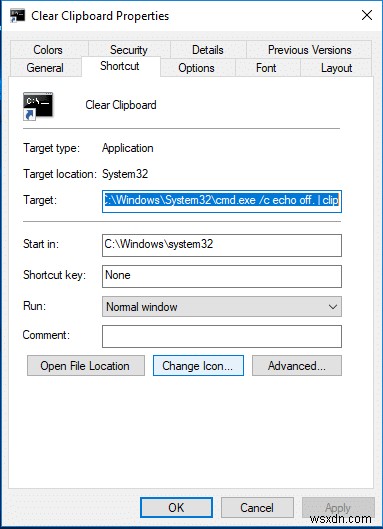The width and height of the screenshot is (383, 529).
Task: Click the Start in field
Action: click(222, 245)
